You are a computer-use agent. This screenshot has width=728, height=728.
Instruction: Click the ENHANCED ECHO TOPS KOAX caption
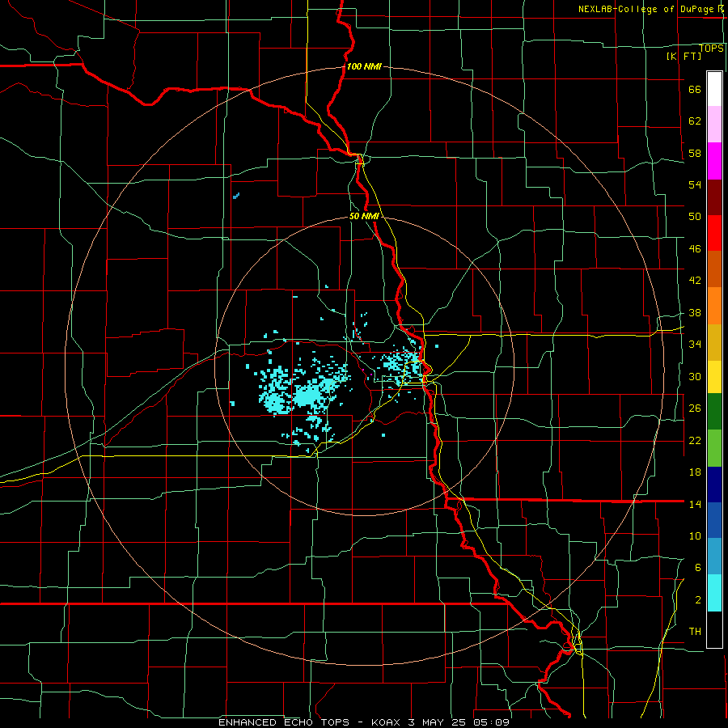[x=364, y=722]
